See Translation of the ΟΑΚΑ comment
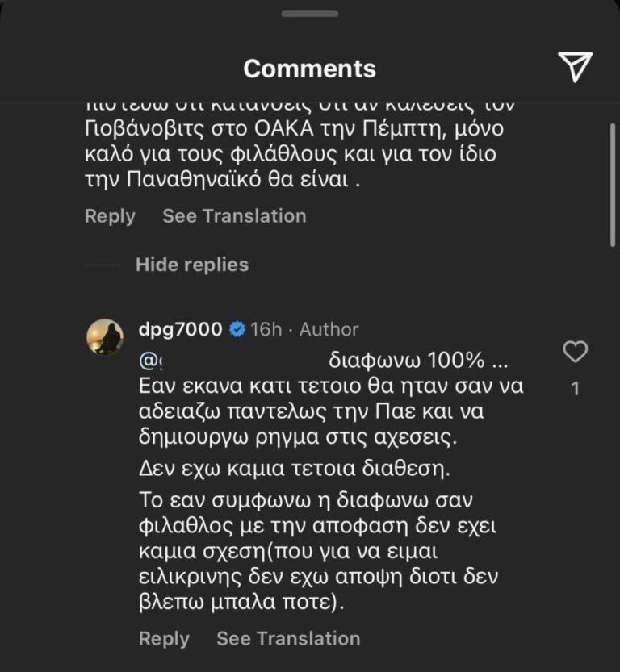The width and height of the screenshot is (620, 672). pos(234,216)
